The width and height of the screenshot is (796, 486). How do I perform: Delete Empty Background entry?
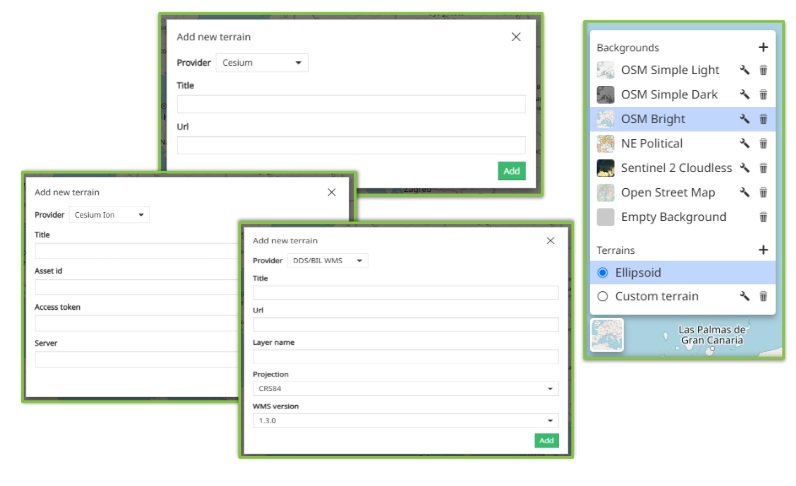763,217
